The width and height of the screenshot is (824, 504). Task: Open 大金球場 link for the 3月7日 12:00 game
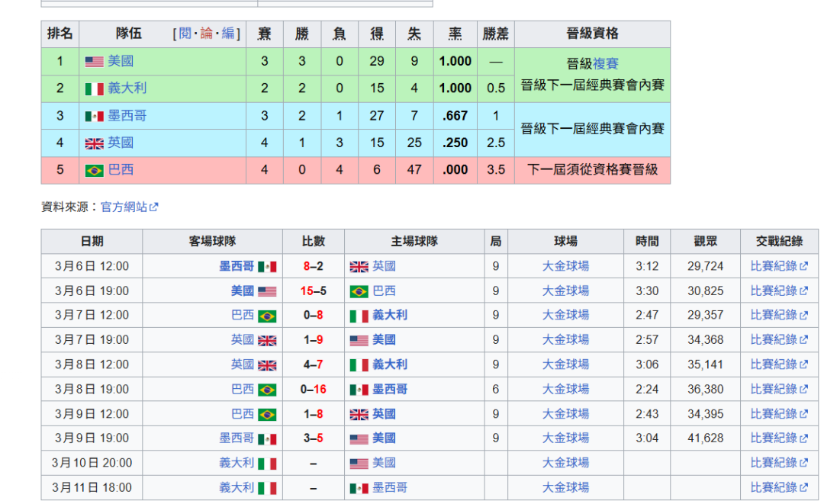565,315
